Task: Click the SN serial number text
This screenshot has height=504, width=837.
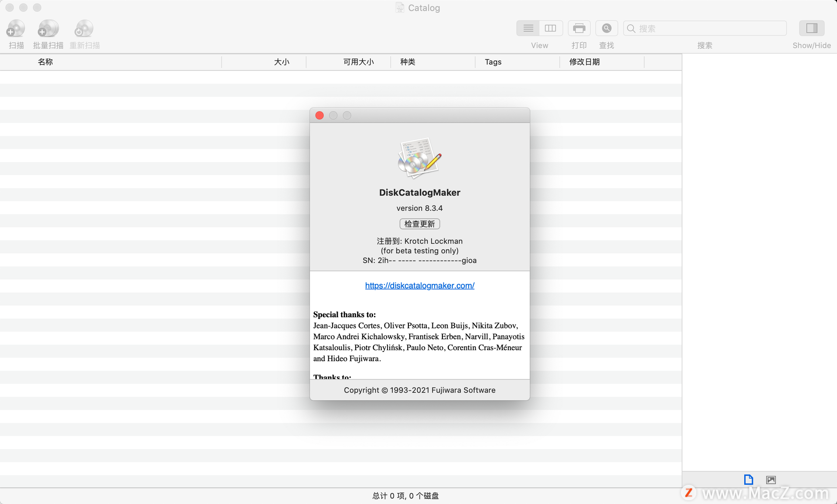Action: [419, 260]
